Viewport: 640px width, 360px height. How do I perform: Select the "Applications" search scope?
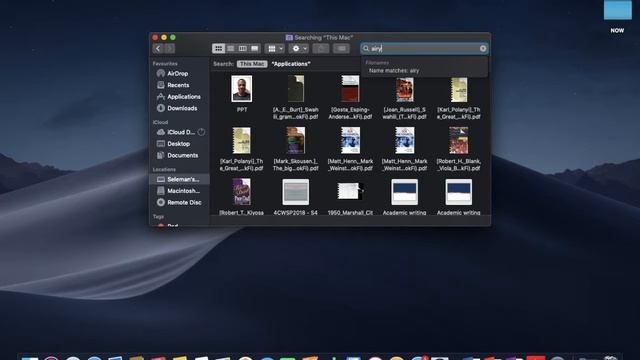point(291,64)
